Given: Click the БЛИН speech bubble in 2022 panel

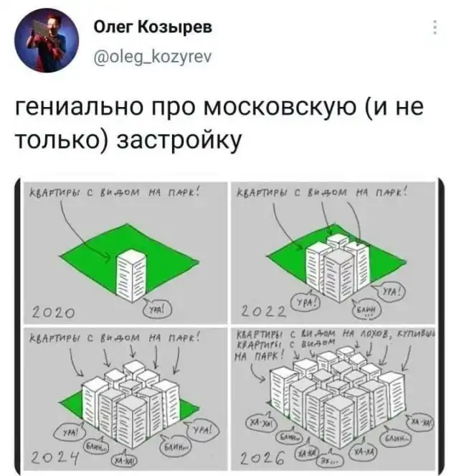Looking at the screenshot, I should [x=366, y=310].
